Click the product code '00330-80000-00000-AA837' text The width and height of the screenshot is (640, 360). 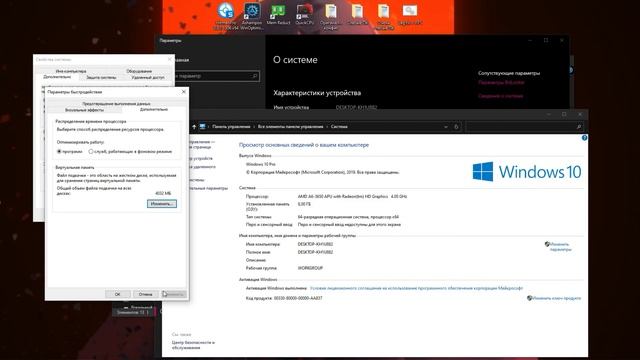click(x=298, y=298)
